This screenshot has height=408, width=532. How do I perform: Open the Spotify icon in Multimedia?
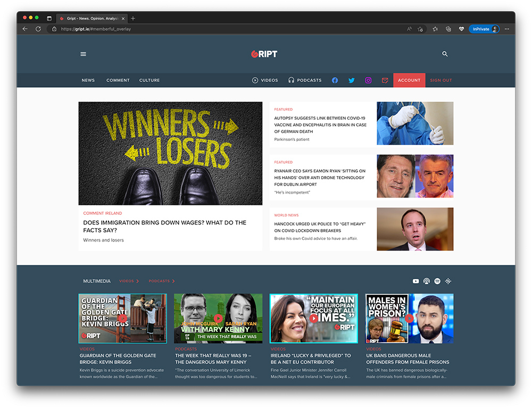pyautogui.click(x=437, y=281)
